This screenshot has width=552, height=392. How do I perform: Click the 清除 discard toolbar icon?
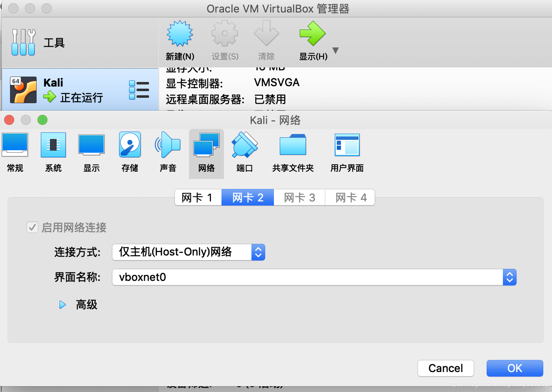(266, 33)
